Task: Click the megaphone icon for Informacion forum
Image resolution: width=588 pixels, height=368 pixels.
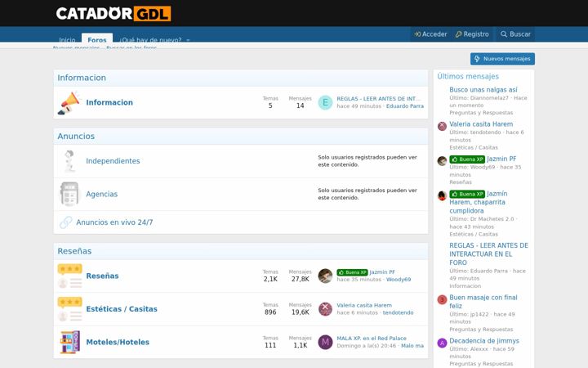Action: point(69,102)
